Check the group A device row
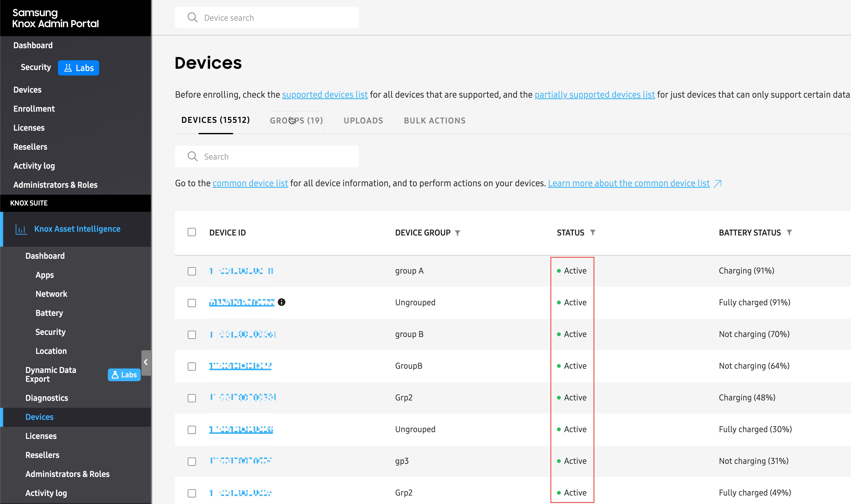Viewport: 851px width, 504px height. (x=192, y=271)
